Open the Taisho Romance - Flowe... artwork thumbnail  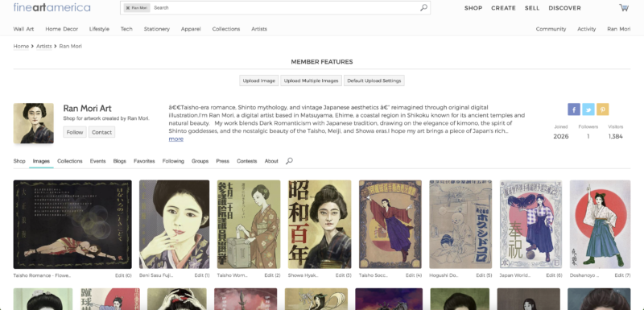[x=72, y=224]
